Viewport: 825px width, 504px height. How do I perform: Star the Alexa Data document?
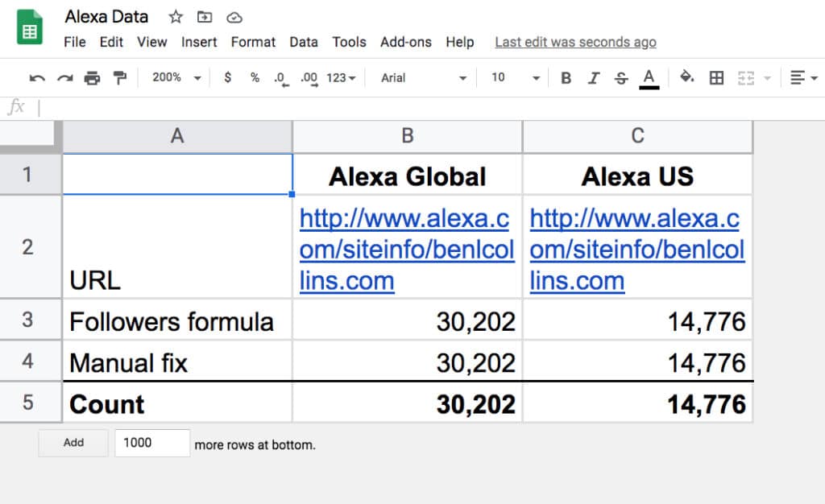(176, 17)
